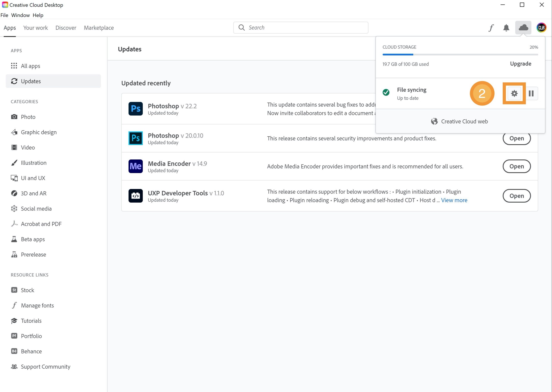Open the Prerelease category
Viewport: 552px width, 392px height.
click(x=53, y=255)
